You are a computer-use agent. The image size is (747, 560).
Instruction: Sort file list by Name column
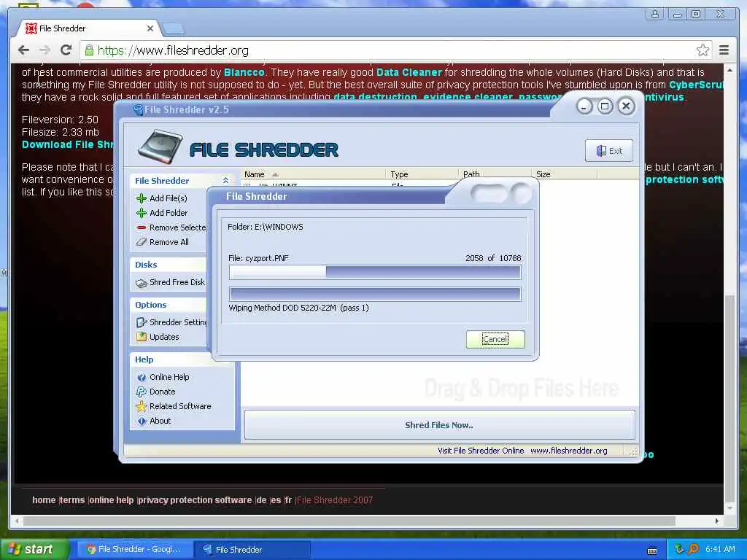point(312,174)
